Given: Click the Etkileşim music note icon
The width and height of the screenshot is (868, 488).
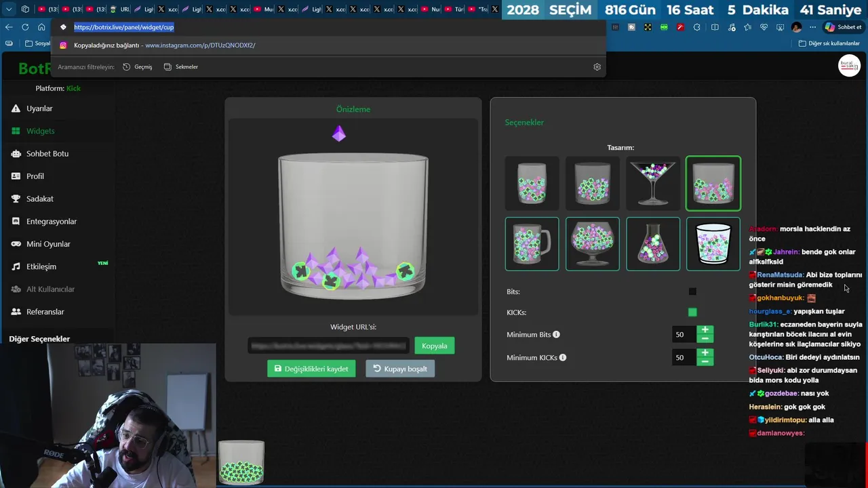Looking at the screenshot, I should (x=16, y=266).
